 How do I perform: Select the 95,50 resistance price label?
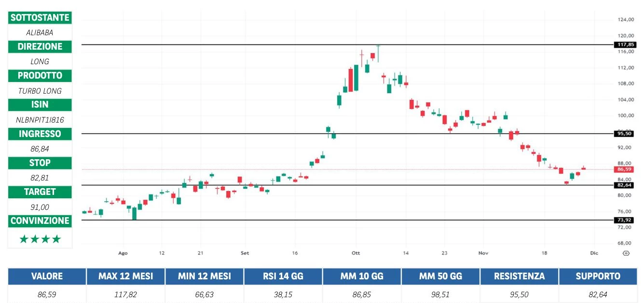[x=623, y=134]
